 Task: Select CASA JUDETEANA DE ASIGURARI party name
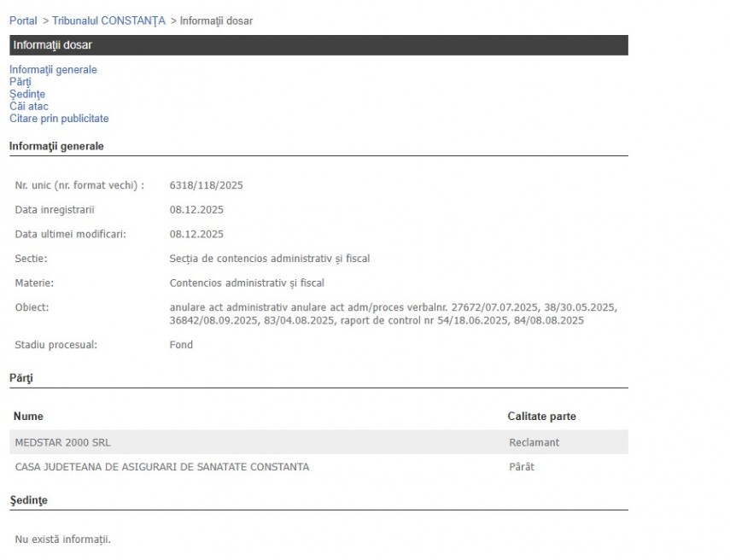coord(162,467)
